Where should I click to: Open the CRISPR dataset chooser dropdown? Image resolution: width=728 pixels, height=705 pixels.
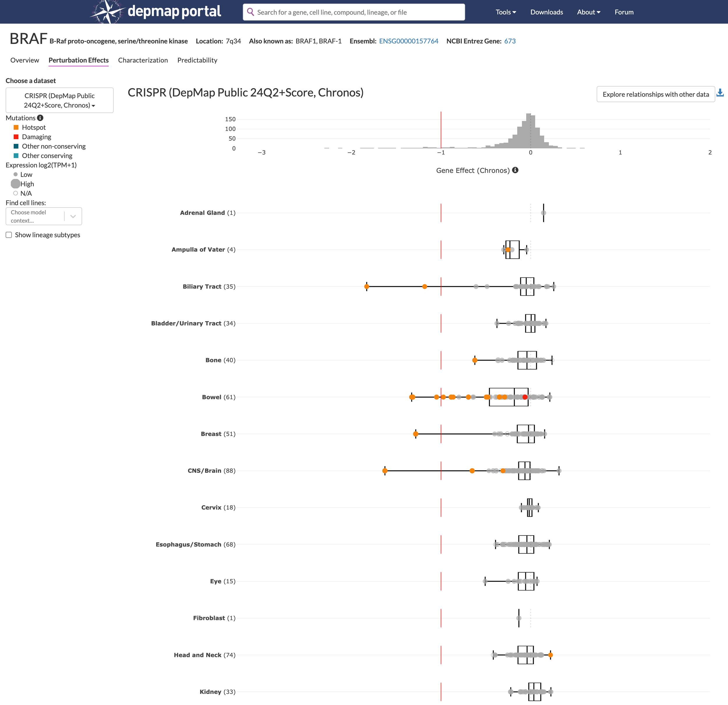[59, 100]
